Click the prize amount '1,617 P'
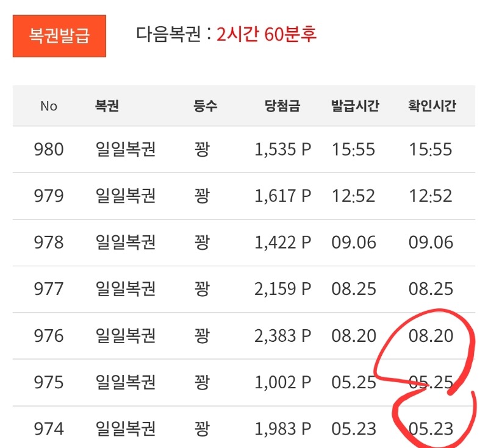Image resolution: width=488 pixels, height=448 pixels. pyautogui.click(x=282, y=196)
